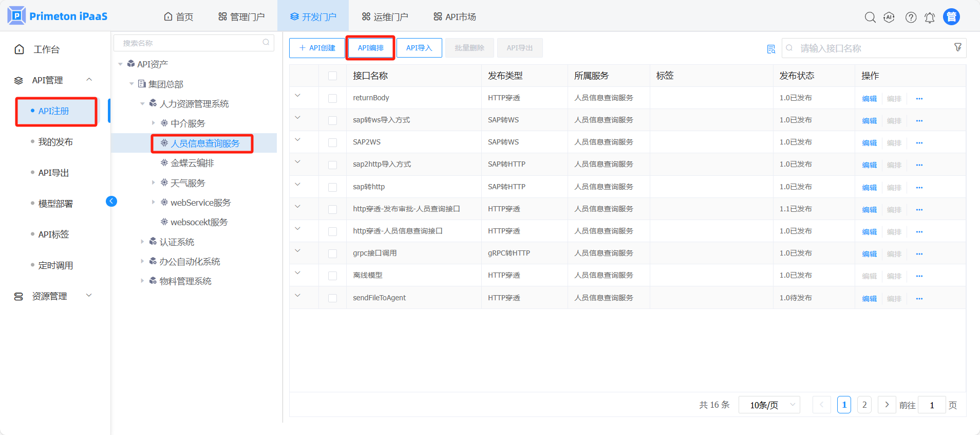Click the user avatar icon
Screen dimensions: 980x435
coord(951,17)
